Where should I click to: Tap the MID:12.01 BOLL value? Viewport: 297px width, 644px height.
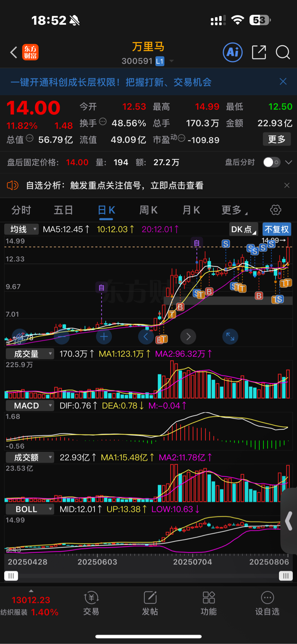[x=81, y=509]
